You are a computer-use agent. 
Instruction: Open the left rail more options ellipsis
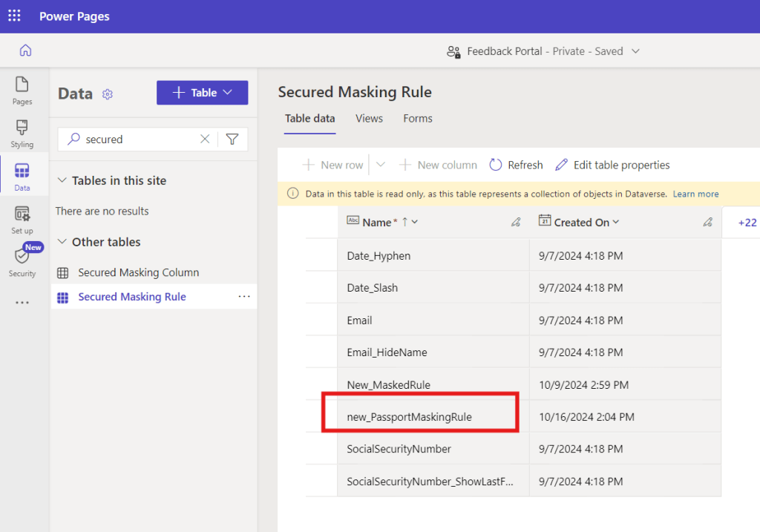point(22,303)
